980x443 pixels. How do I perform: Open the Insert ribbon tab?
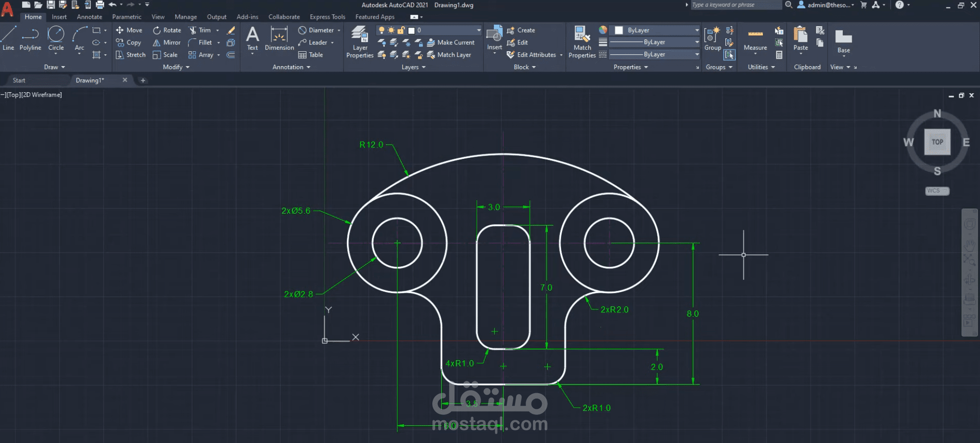point(59,17)
